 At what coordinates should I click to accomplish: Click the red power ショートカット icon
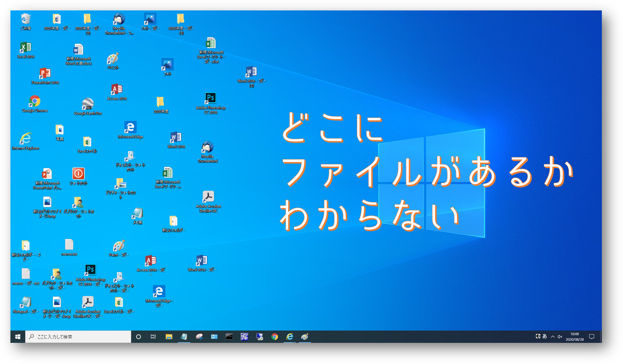point(78,176)
